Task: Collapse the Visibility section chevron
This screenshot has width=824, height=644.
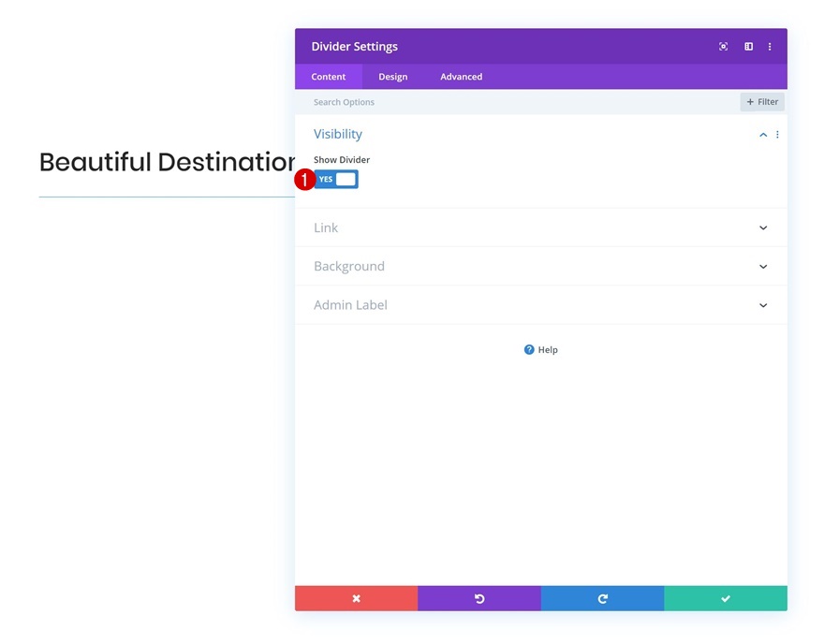Action: pyautogui.click(x=763, y=135)
